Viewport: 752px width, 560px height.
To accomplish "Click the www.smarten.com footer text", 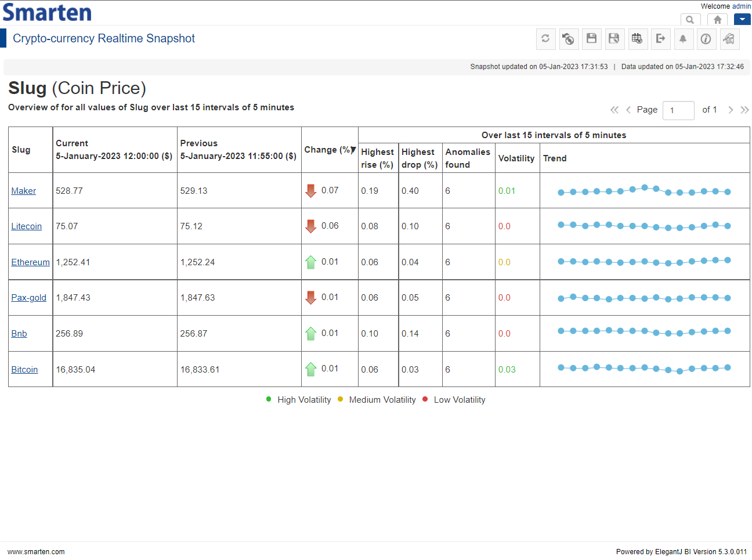I will tap(36, 552).
